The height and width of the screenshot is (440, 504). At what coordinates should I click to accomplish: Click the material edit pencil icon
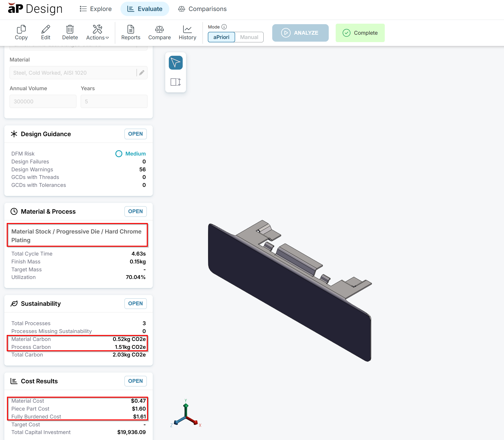click(142, 73)
